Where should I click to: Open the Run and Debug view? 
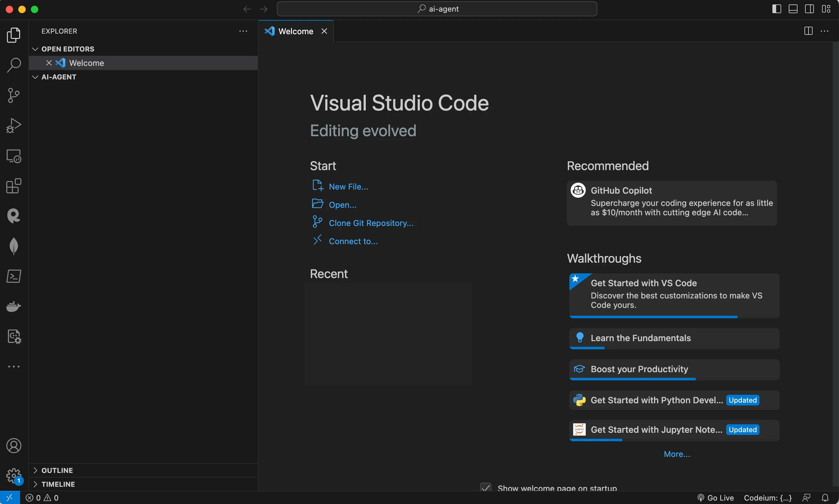[x=14, y=125]
